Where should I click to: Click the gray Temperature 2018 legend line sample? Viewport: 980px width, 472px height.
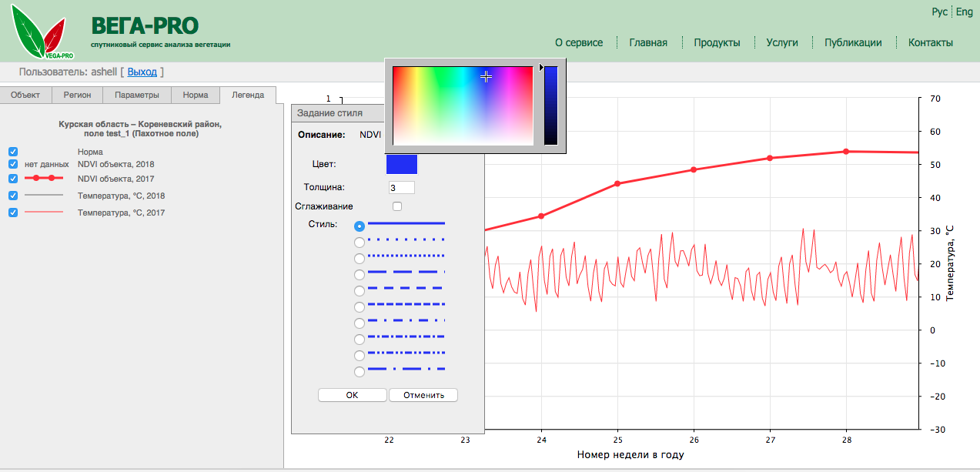coord(43,196)
